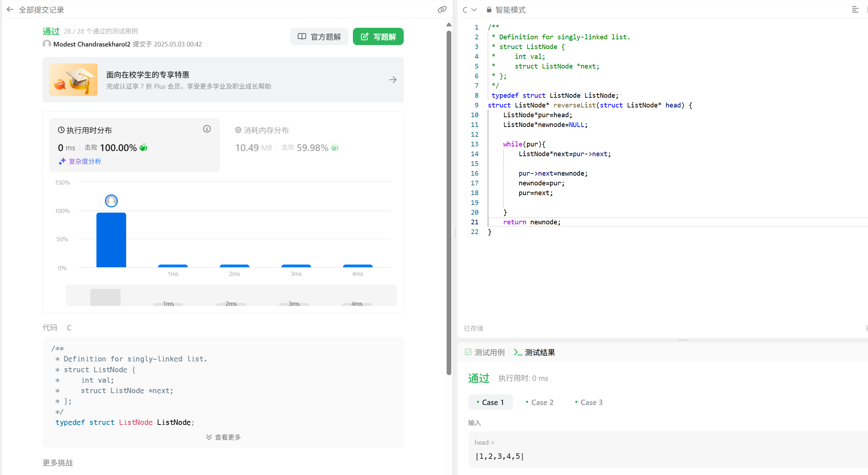Image resolution: width=868 pixels, height=475 pixels.
Task: Switch to the 测试用例 tab
Action: point(485,352)
